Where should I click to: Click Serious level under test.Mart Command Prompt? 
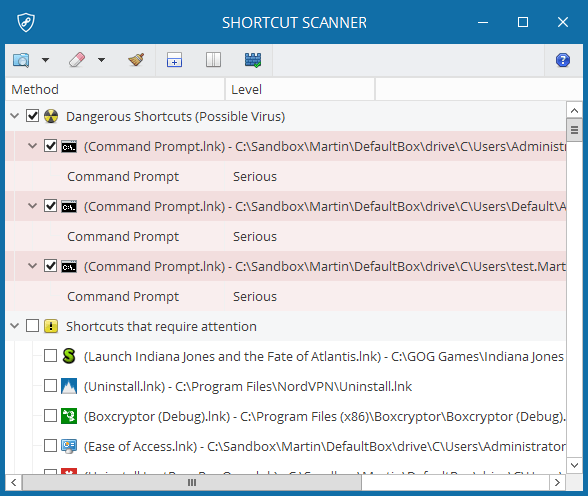point(255,297)
